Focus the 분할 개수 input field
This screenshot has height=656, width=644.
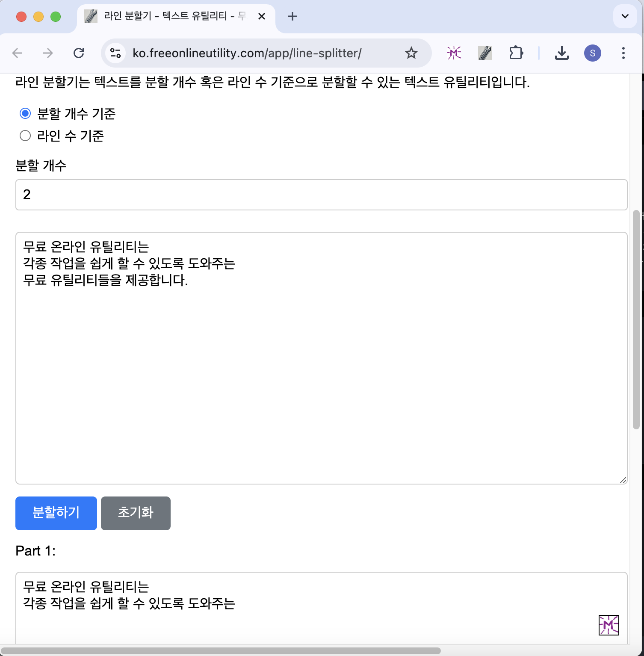[x=322, y=195]
